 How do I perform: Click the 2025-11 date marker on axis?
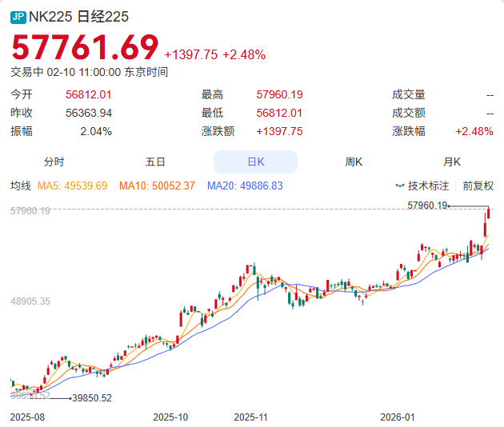250,417
